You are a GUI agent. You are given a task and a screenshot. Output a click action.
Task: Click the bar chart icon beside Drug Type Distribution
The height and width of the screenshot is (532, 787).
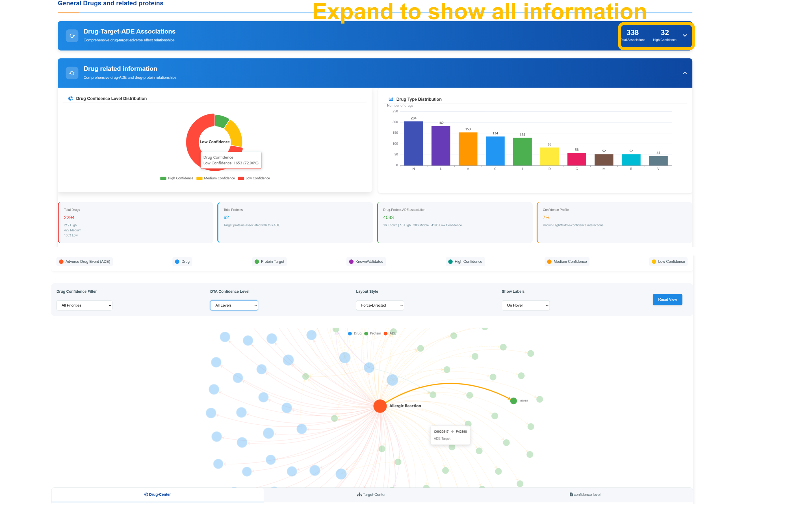pos(391,99)
